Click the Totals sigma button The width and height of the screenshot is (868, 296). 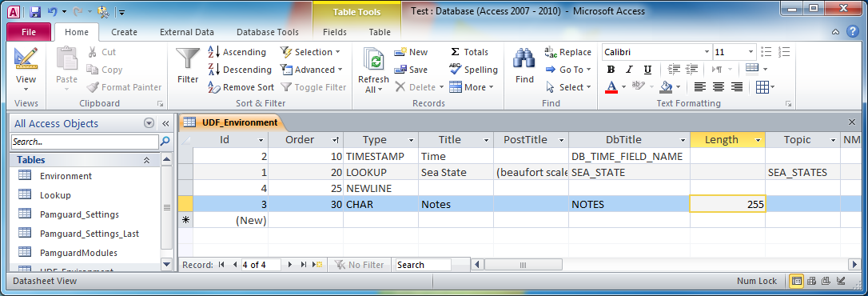469,52
